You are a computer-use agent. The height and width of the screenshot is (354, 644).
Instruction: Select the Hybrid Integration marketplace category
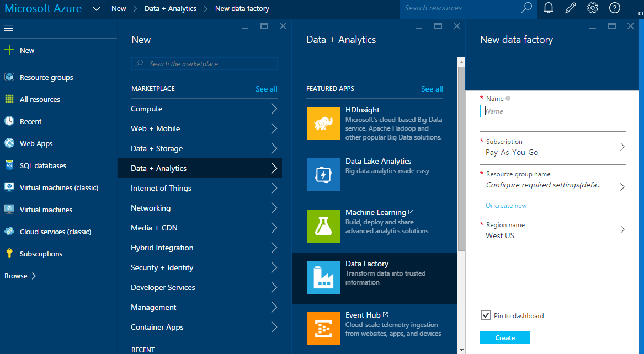(200, 248)
